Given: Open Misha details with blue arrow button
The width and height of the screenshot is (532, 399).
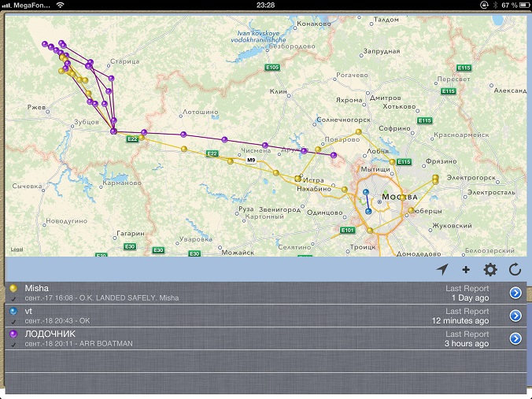Looking at the screenshot, I should coord(515,293).
